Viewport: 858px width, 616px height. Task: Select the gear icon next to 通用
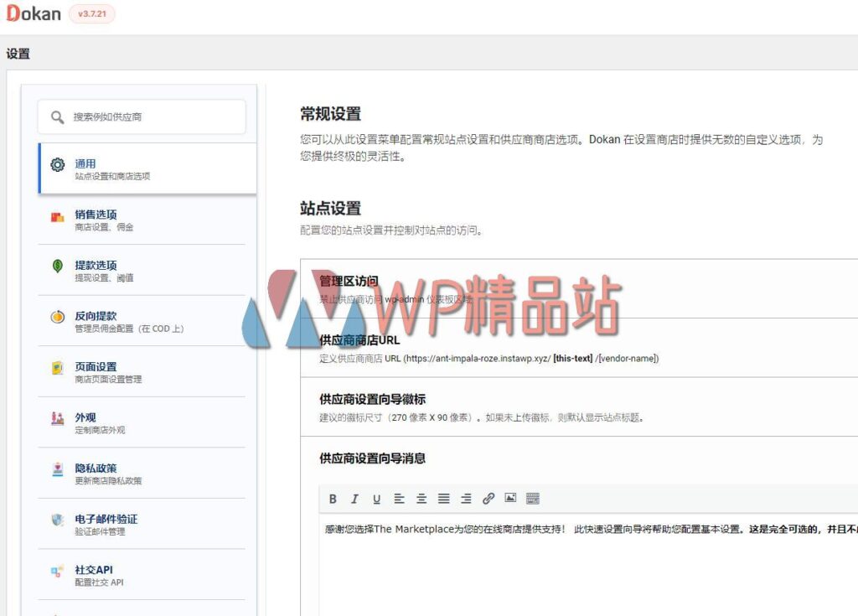58,164
